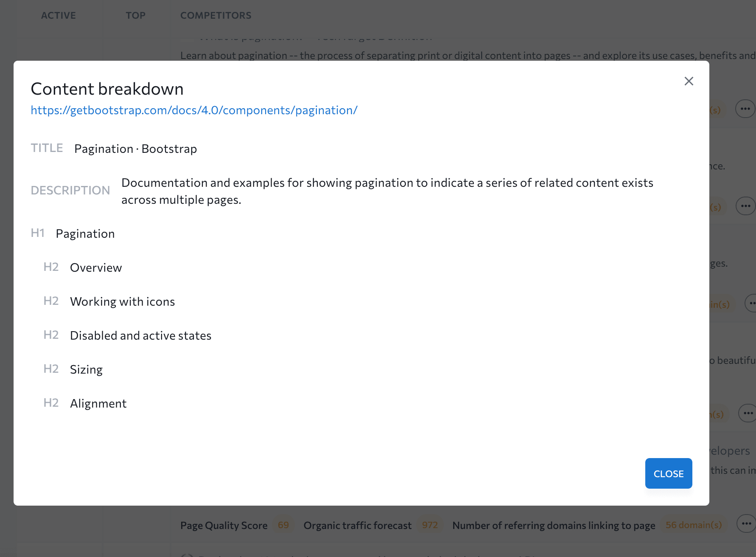The width and height of the screenshot is (756, 557).
Task: Select the H2 Sizing heading
Action: tap(86, 370)
